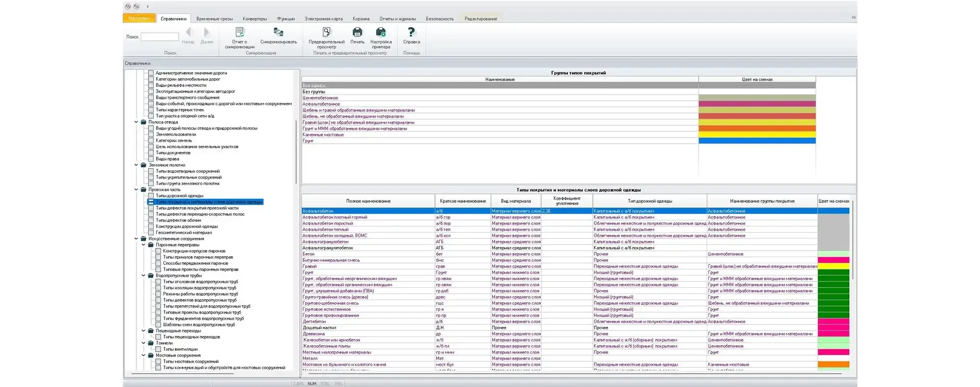
Task: Click the blue color swatch for Грунт
Action: (x=757, y=141)
